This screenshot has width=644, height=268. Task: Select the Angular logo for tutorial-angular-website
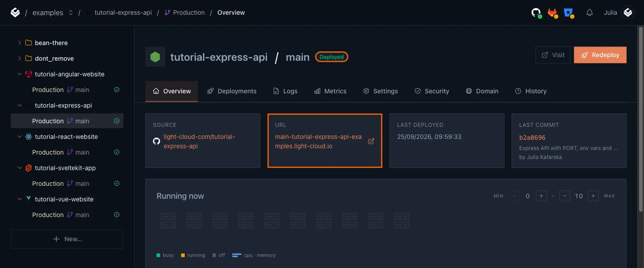click(x=29, y=74)
